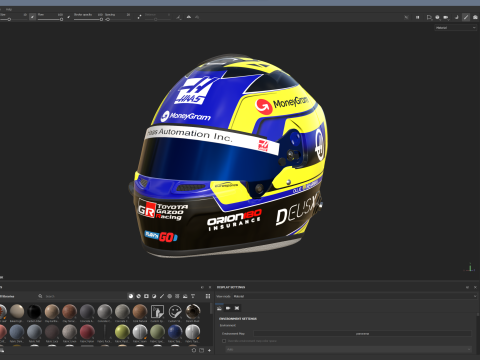Switch to painting mode pencil icon

pos(466,17)
